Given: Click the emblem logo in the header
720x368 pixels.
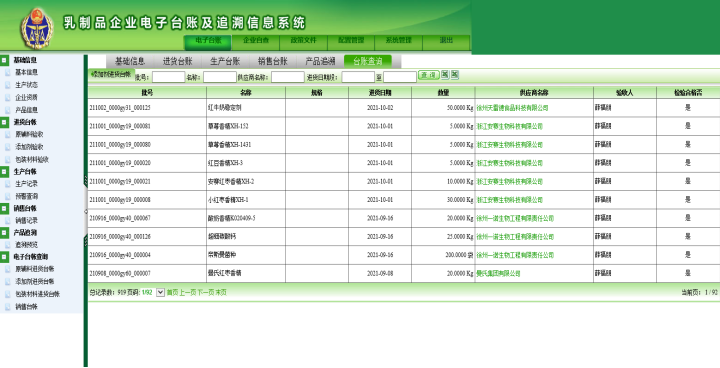Looking at the screenshot, I should pyautogui.click(x=36, y=28).
